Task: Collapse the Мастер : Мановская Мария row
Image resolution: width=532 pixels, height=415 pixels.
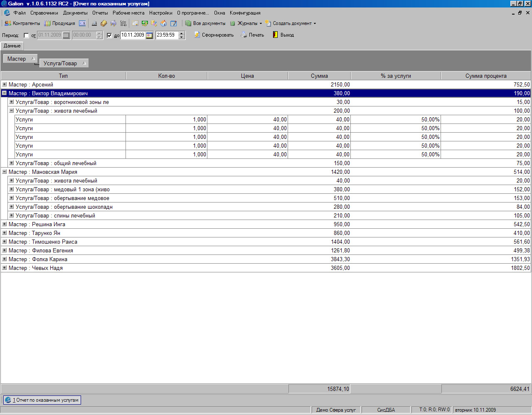Action: tap(5, 172)
